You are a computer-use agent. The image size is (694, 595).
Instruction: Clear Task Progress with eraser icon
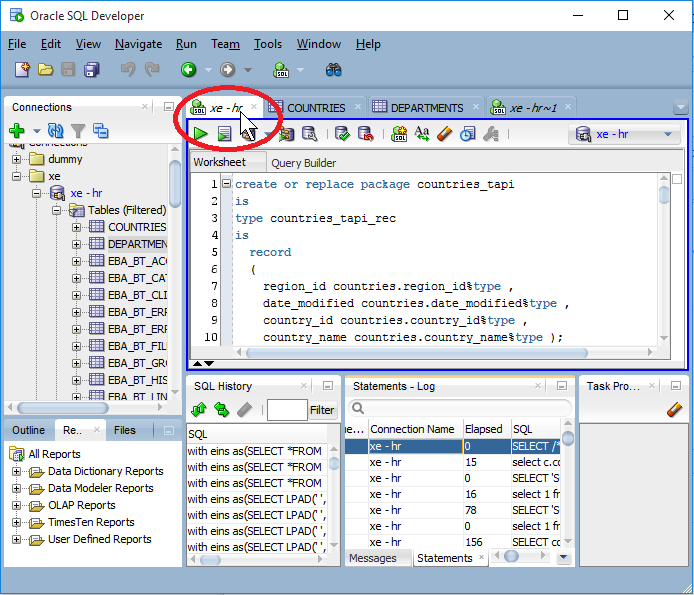click(x=674, y=410)
